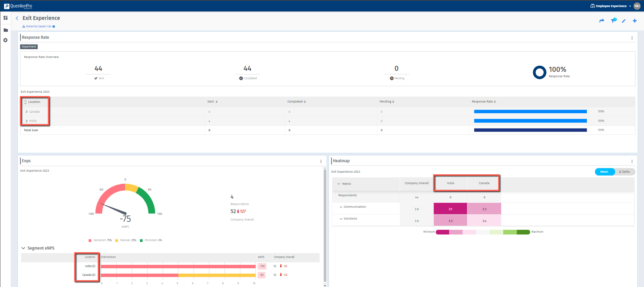Image resolution: width=644 pixels, height=287 pixels.
Task: Collapse the Segment eNPS section
Action: coord(23,248)
